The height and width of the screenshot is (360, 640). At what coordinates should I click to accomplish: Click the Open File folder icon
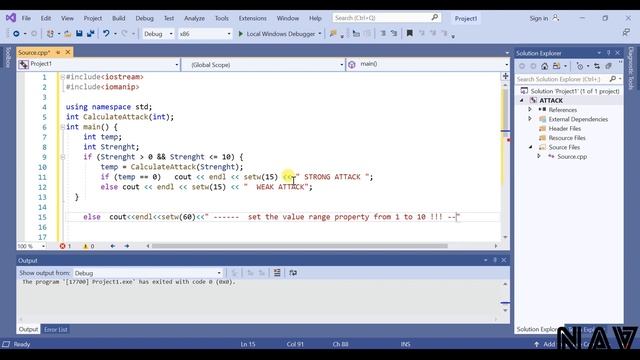tap(68, 34)
